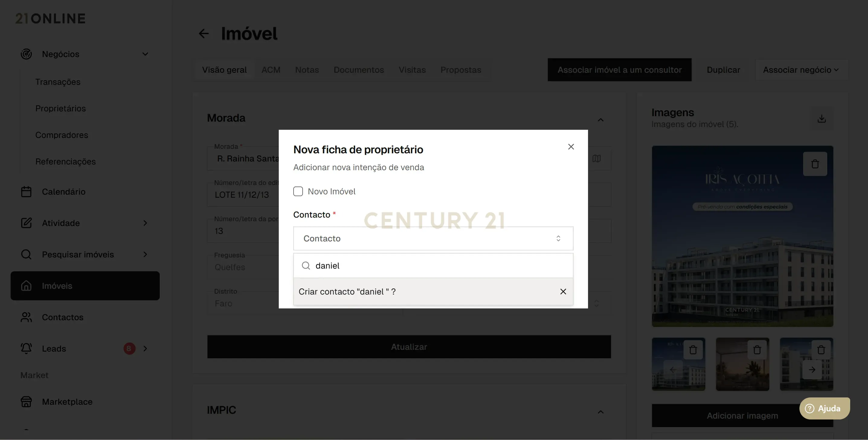
Task: Switch to the ACM tab
Action: coord(271,70)
